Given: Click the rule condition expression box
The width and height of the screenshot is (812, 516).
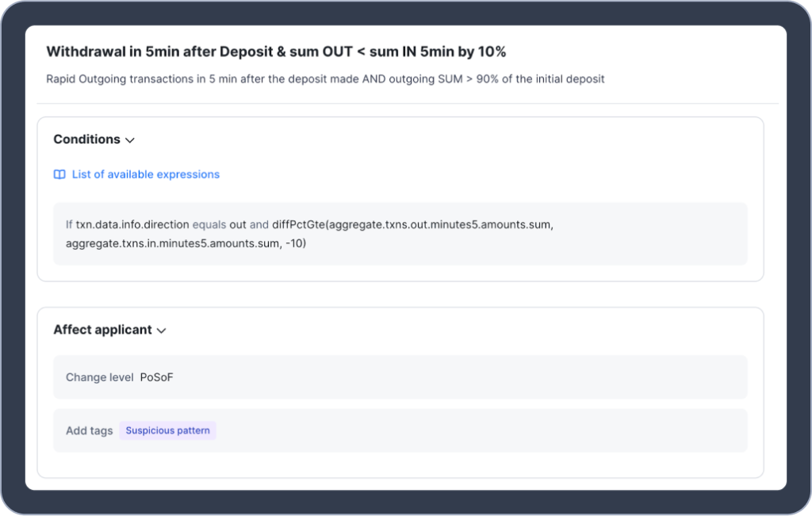Looking at the screenshot, I should [x=400, y=234].
